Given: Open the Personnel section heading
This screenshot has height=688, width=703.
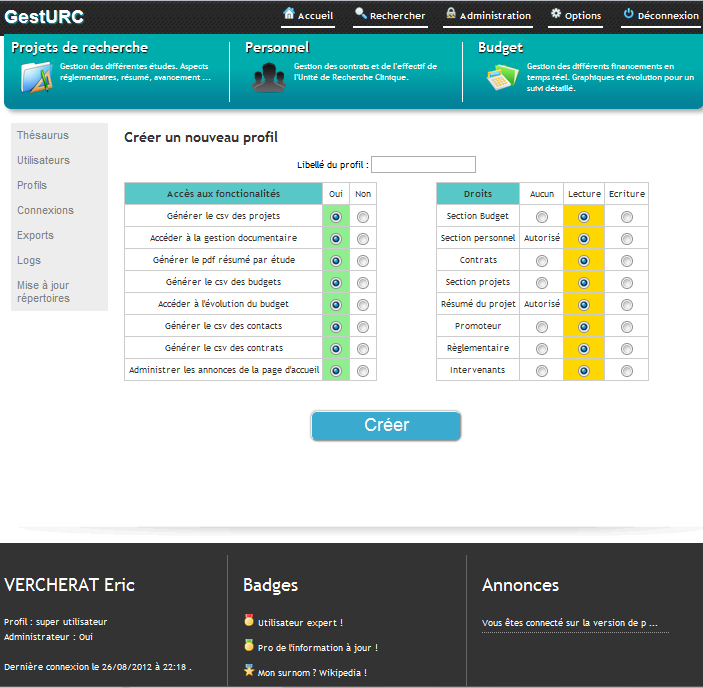Looking at the screenshot, I should (277, 48).
